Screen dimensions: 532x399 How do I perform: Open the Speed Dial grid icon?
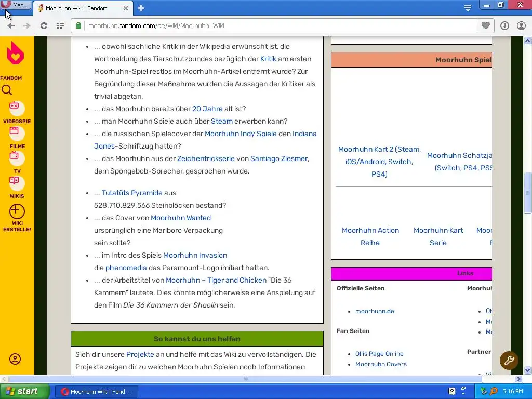point(61,26)
